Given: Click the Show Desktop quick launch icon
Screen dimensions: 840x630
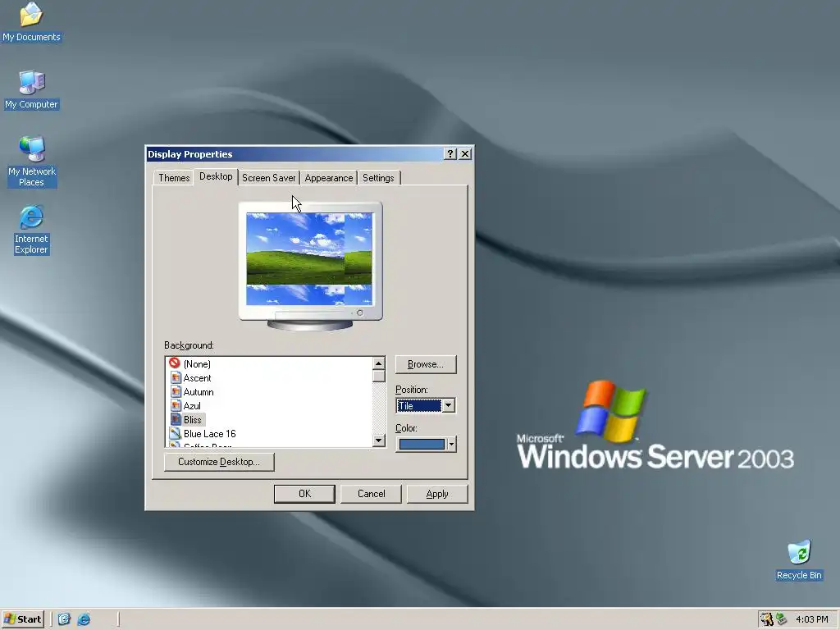Looking at the screenshot, I should (x=64, y=619).
